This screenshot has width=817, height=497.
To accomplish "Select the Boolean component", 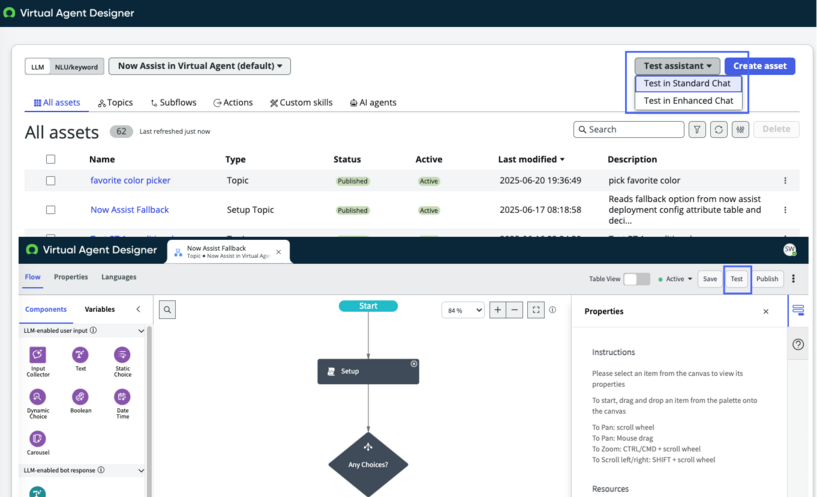I will [80, 401].
